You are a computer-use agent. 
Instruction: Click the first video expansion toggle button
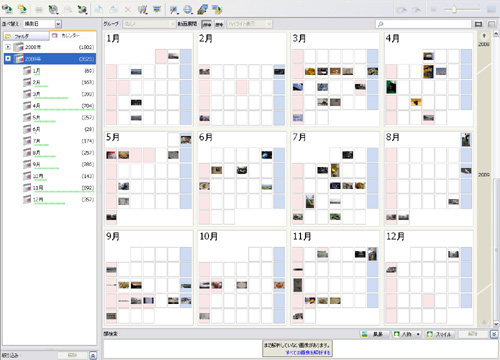tap(207, 24)
